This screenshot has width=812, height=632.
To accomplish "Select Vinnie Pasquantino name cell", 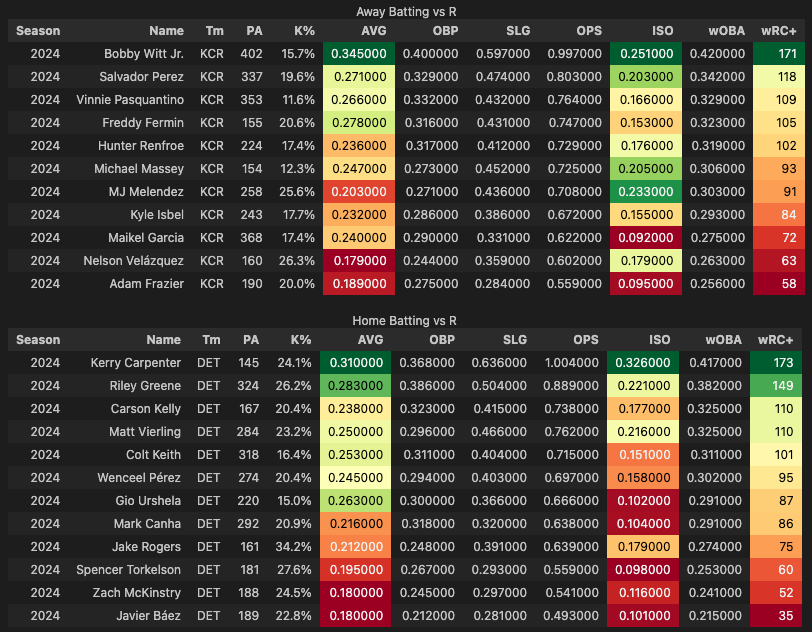I will (129, 99).
